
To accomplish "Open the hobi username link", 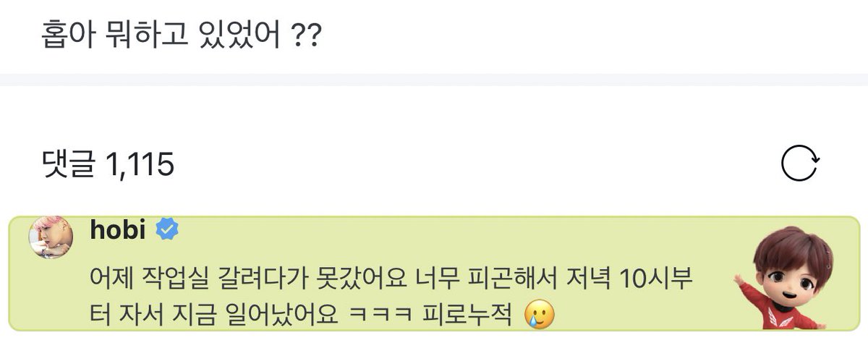I will (x=119, y=231).
